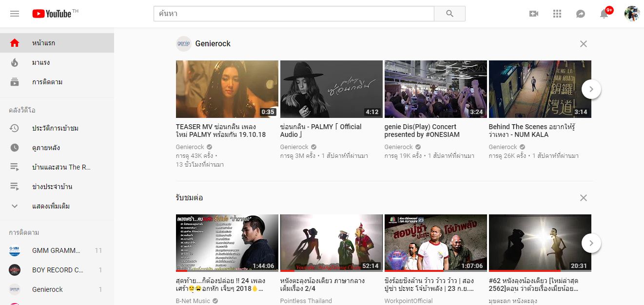Open ช่างประจำบ้าน playlist

(57, 187)
